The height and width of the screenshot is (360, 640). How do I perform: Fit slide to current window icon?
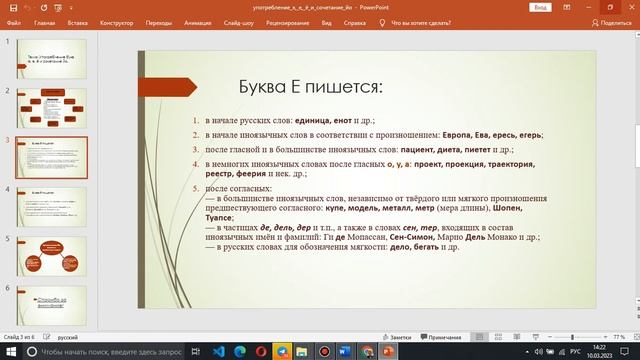[636, 337]
